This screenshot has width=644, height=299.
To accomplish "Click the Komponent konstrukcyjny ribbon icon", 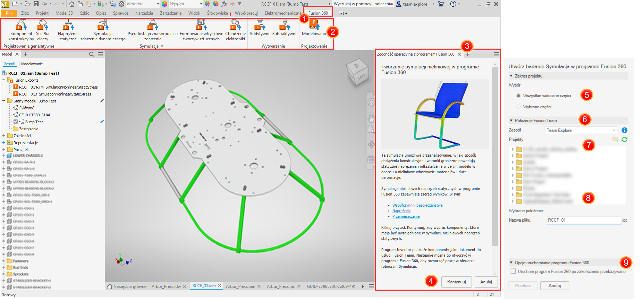I will click(x=21, y=25).
